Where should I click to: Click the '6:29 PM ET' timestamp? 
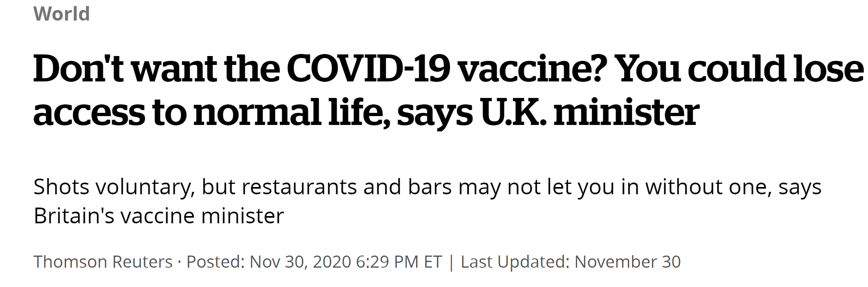399,262
